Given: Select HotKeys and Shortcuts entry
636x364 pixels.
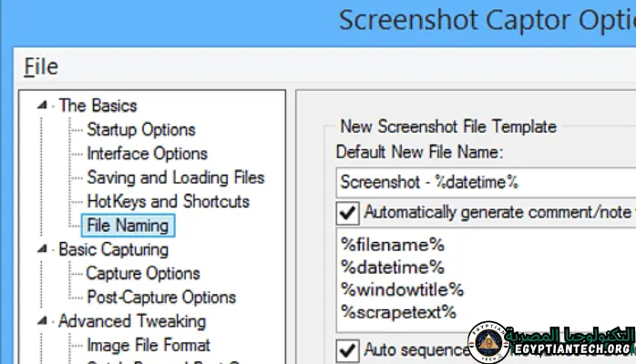Looking at the screenshot, I should pos(168,201).
